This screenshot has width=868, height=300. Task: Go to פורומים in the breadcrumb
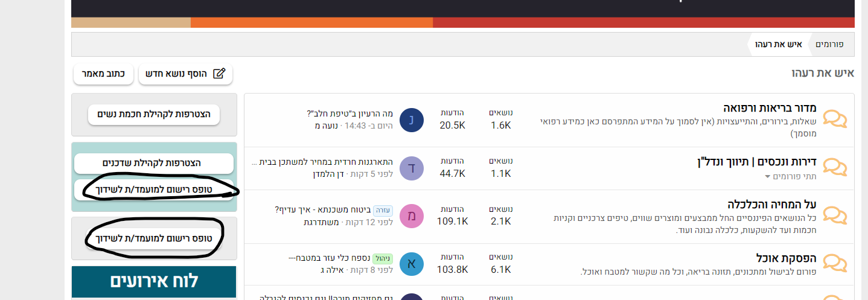[829, 44]
